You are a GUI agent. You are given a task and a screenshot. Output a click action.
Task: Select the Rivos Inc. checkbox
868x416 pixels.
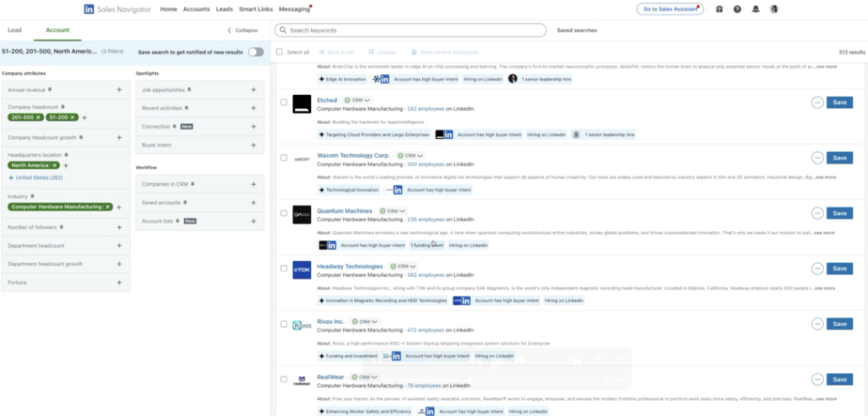[283, 324]
